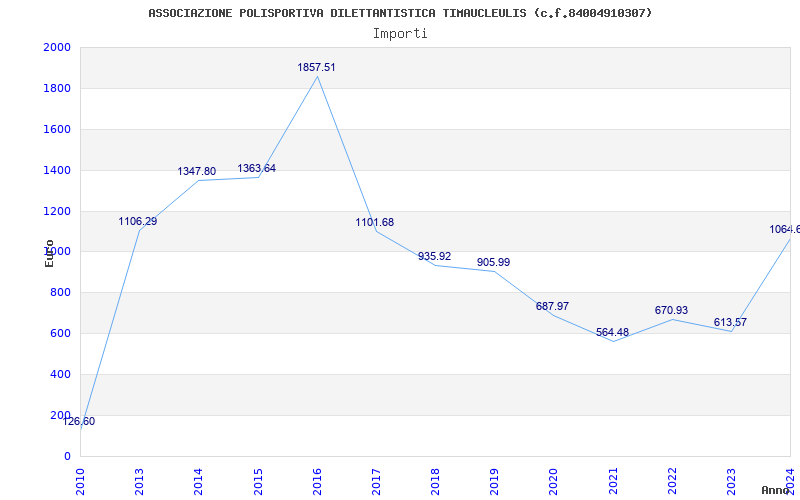
Task: Select the 2016 x-axis label
Action: click(317, 482)
